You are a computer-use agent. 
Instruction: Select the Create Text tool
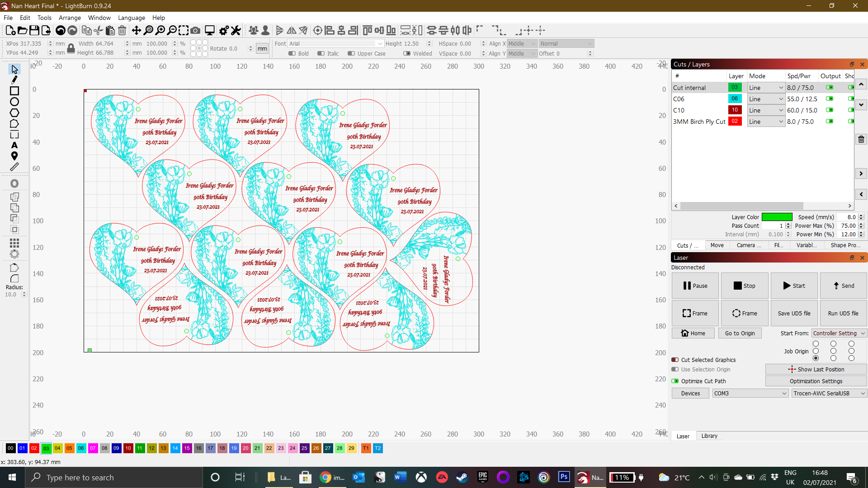point(14,145)
